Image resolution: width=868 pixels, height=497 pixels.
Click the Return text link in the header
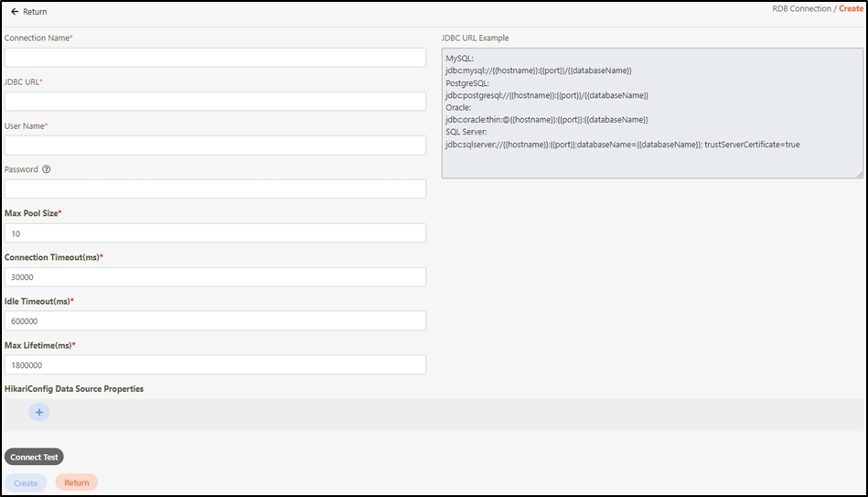(35, 12)
